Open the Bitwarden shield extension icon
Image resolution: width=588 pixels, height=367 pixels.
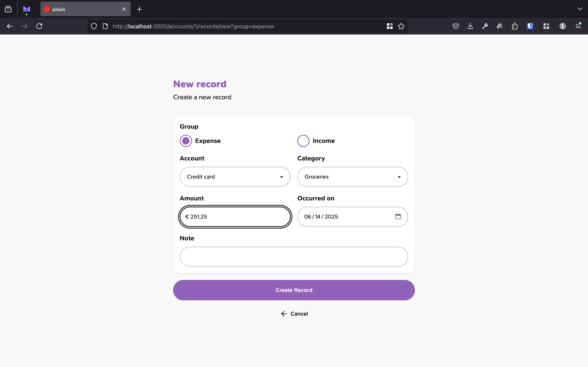(x=530, y=26)
